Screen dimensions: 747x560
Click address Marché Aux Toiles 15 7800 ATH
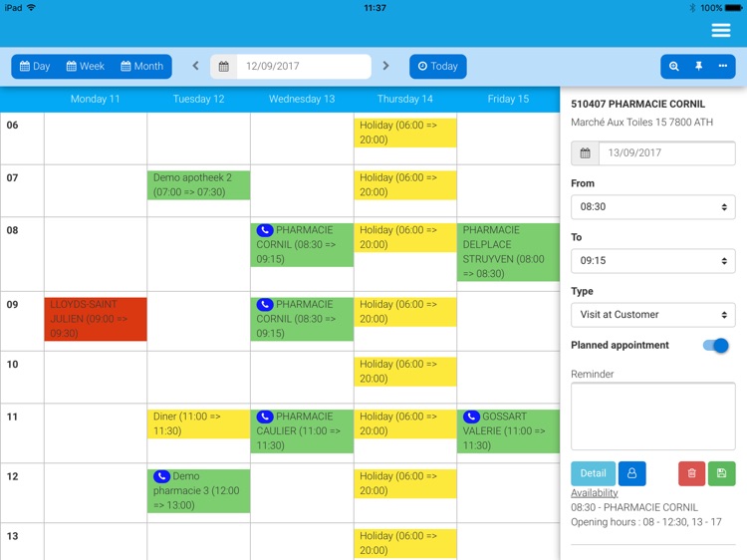pos(641,122)
